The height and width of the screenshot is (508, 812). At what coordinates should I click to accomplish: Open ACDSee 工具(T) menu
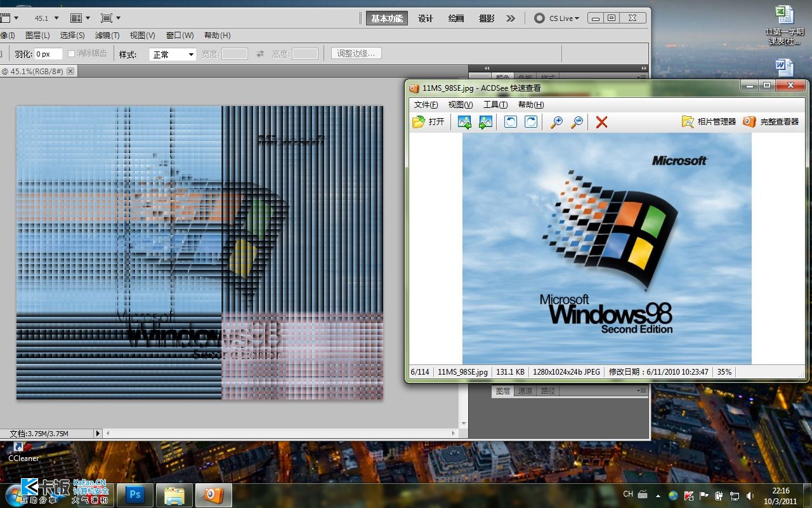tap(495, 105)
